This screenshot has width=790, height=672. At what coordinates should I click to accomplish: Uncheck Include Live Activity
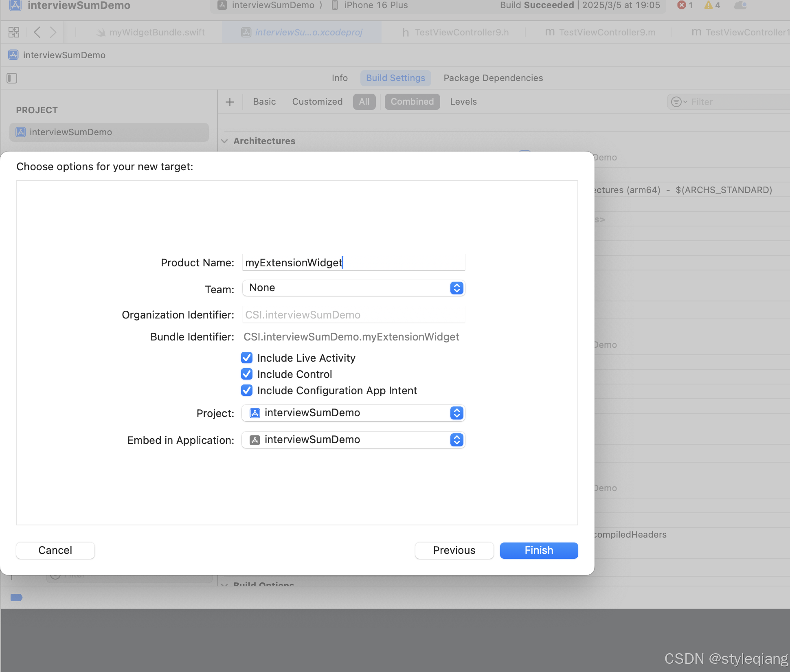coord(247,358)
